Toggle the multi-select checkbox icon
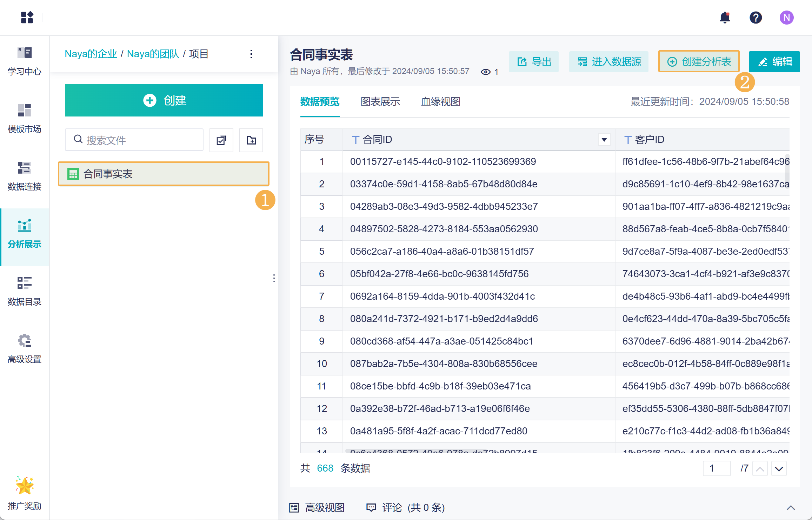Screen dimensions: 812x520 click(221, 140)
